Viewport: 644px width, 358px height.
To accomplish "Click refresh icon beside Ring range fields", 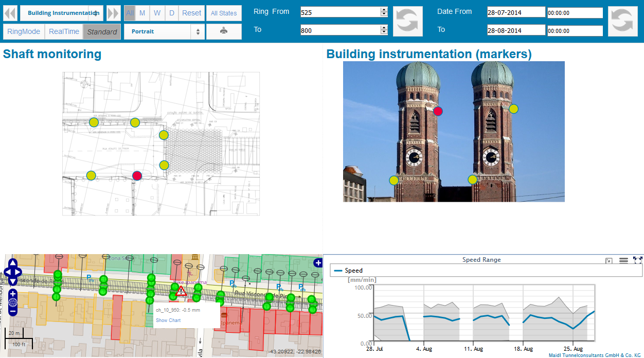I will [x=407, y=21].
